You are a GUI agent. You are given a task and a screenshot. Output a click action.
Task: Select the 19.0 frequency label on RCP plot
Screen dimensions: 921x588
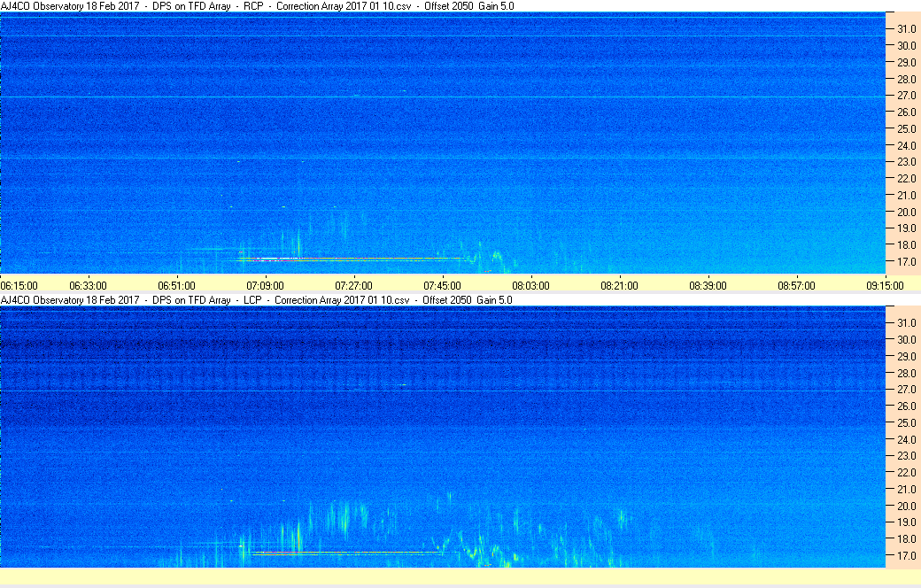[x=906, y=228]
